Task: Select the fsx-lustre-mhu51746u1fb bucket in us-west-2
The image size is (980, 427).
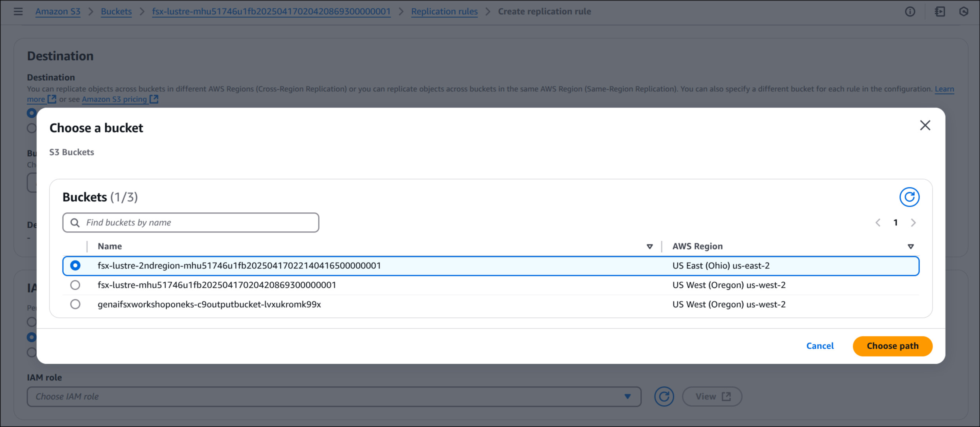Action: pyautogui.click(x=75, y=285)
